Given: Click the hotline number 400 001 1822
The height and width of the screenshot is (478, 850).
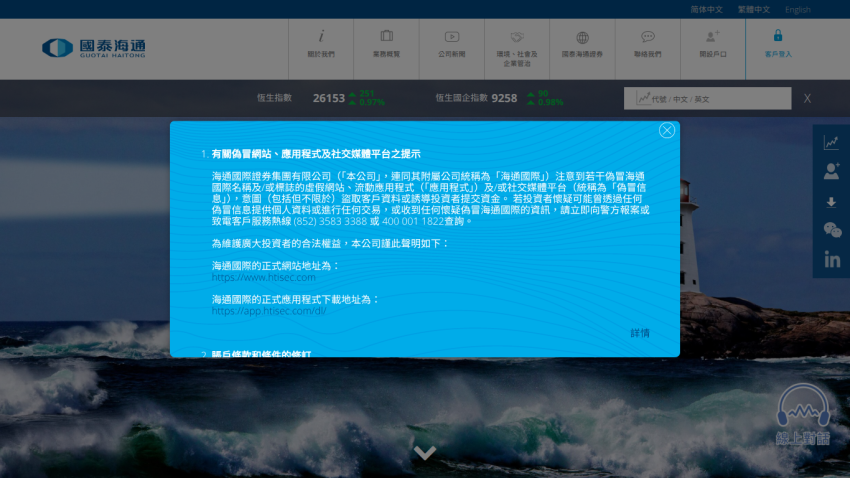Looking at the screenshot, I should tap(413, 222).
